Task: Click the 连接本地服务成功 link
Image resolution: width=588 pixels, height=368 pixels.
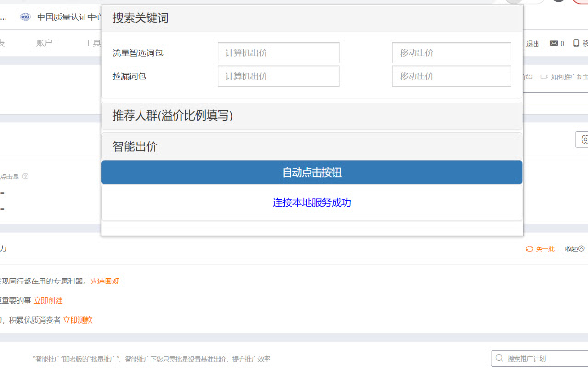Action: [x=311, y=202]
